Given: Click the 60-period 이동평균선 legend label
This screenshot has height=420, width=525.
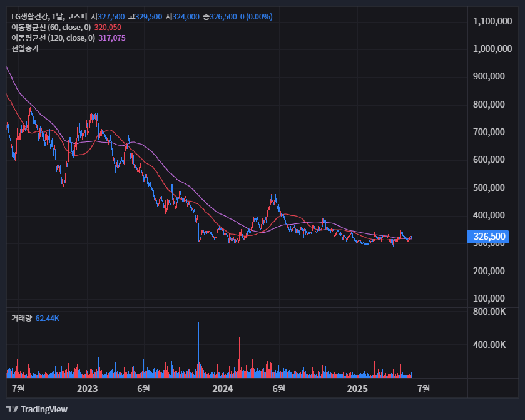Looking at the screenshot, I should tap(51, 28).
